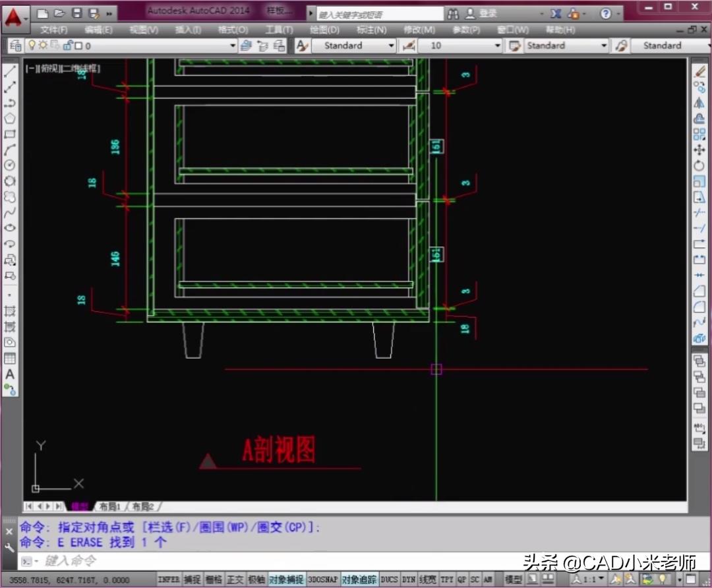Select the Line tool in draw toolbar
The height and width of the screenshot is (588, 712).
tap(9, 71)
